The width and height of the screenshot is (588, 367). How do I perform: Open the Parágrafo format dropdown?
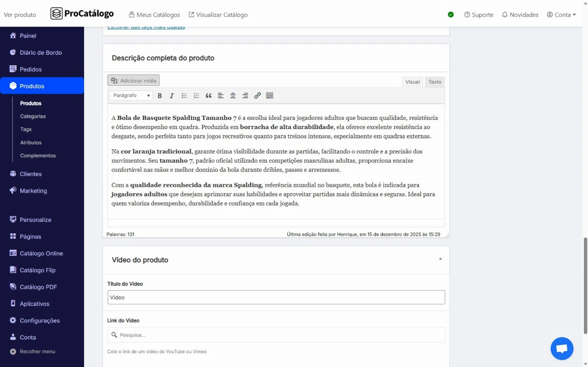click(131, 96)
